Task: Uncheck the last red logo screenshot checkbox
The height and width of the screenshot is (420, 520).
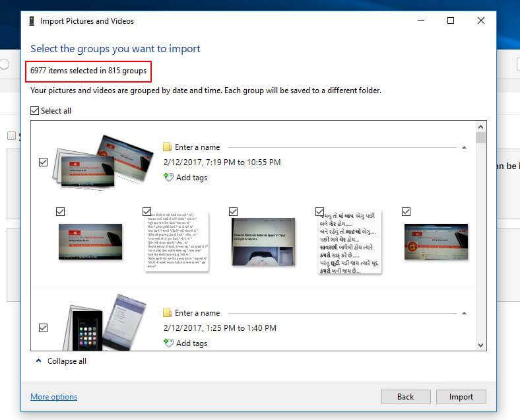Action: pyautogui.click(x=406, y=211)
